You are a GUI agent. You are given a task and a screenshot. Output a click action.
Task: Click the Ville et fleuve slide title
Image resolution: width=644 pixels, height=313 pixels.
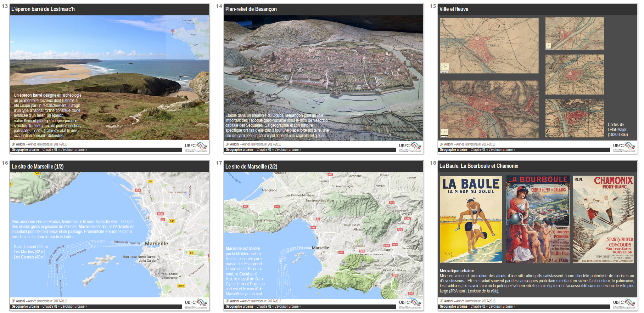(x=454, y=9)
